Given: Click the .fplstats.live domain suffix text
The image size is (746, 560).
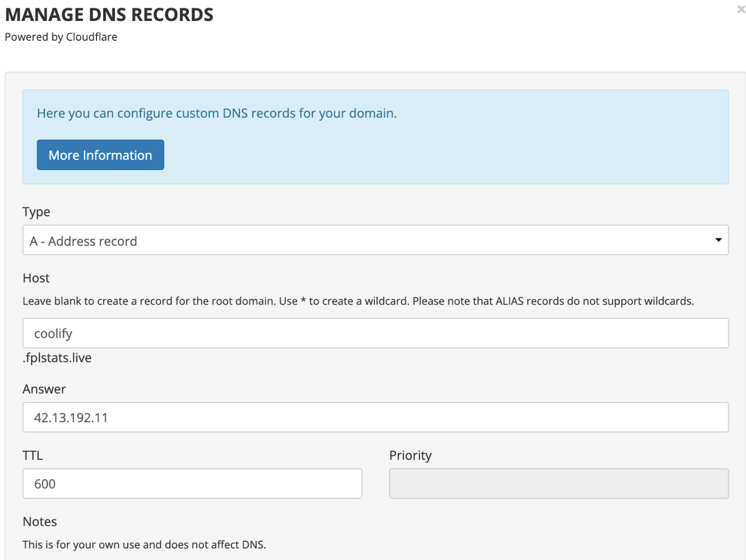Looking at the screenshot, I should pos(57,358).
